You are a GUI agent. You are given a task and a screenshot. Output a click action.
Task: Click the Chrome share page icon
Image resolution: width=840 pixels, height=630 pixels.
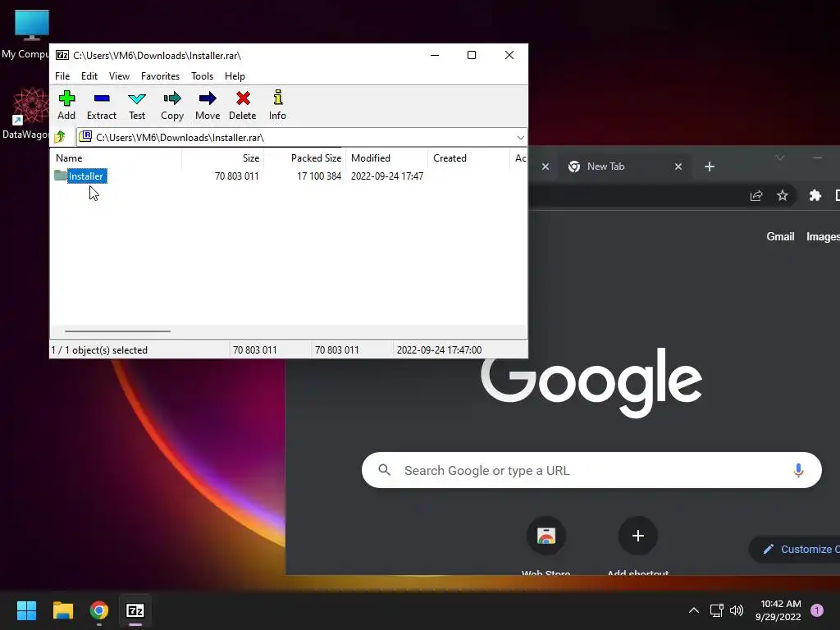pyautogui.click(x=756, y=196)
